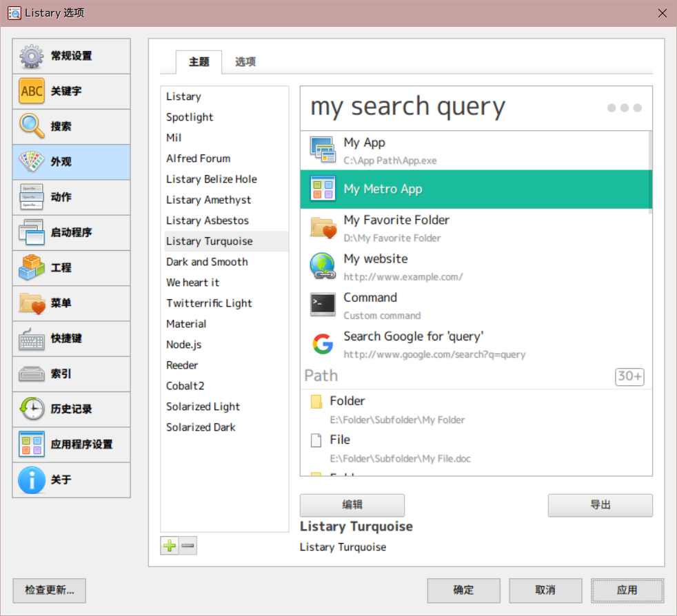Remove theme with minus button
This screenshot has height=616, width=677.
click(x=188, y=546)
